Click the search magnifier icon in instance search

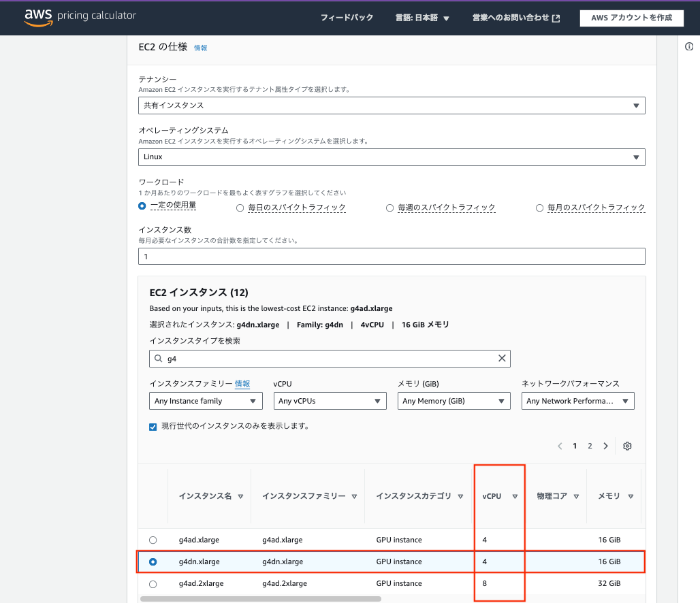point(158,359)
